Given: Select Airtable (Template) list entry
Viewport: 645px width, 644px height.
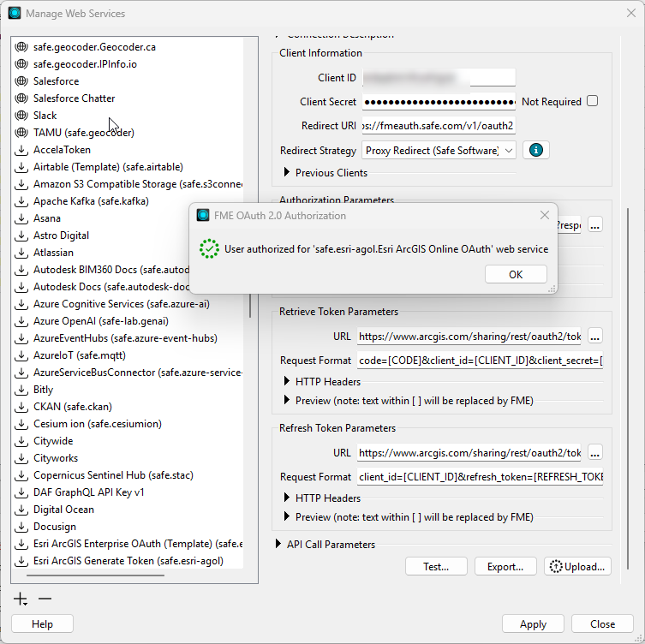Looking at the screenshot, I should coord(108,167).
